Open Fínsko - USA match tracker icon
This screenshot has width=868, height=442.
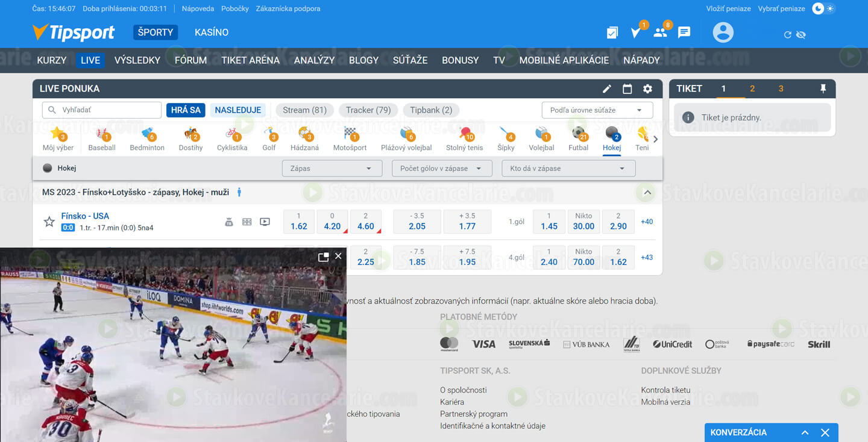point(247,222)
